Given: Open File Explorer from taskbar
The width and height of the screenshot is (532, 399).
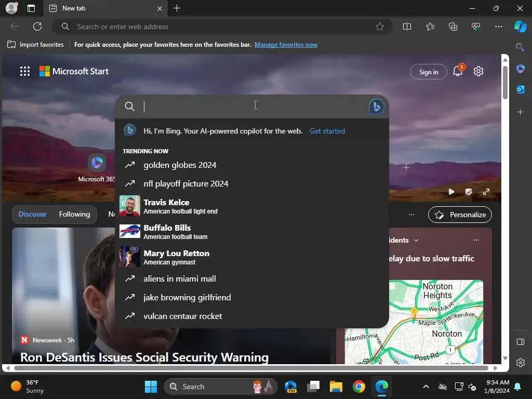Looking at the screenshot, I should [336, 387].
